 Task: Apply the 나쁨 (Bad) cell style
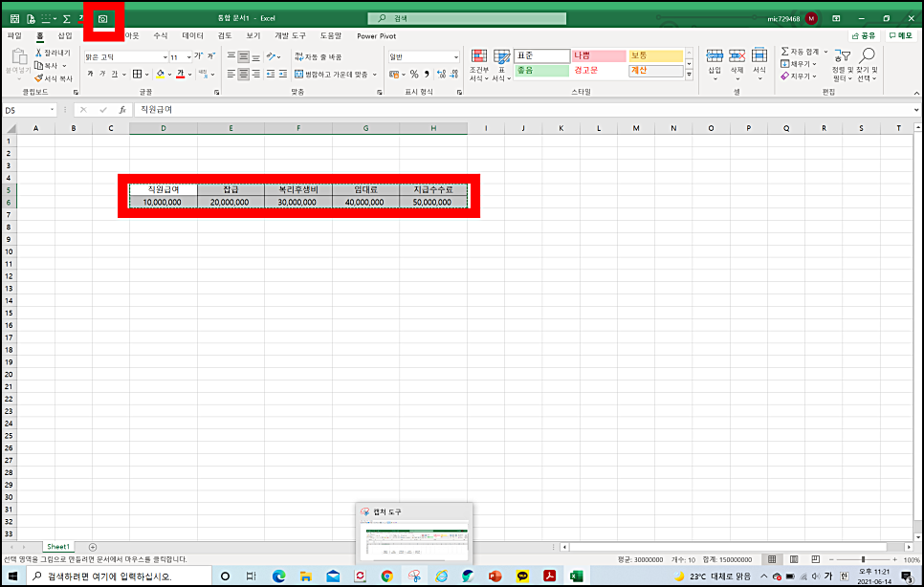(599, 56)
